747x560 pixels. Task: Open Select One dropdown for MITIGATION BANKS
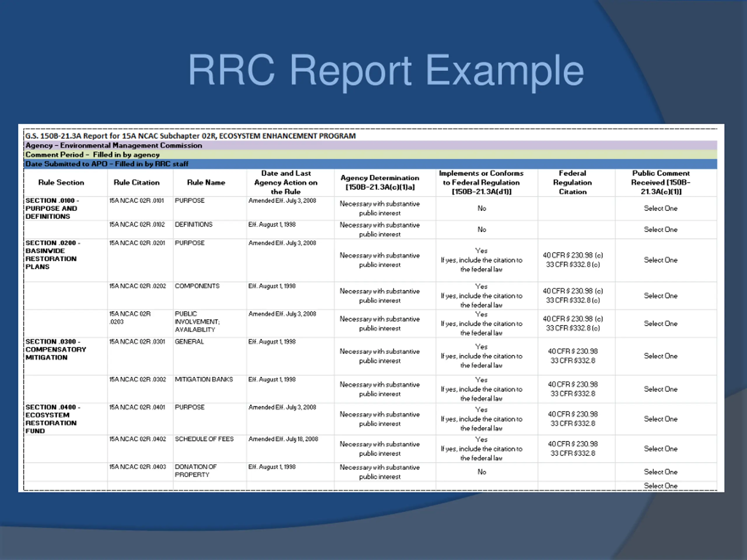click(660, 389)
